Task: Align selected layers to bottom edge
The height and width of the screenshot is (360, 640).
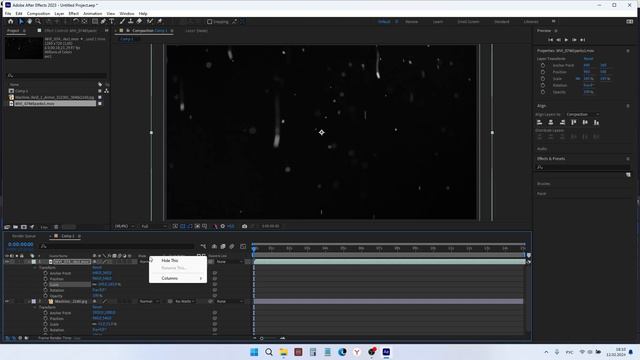Action: tap(596, 122)
